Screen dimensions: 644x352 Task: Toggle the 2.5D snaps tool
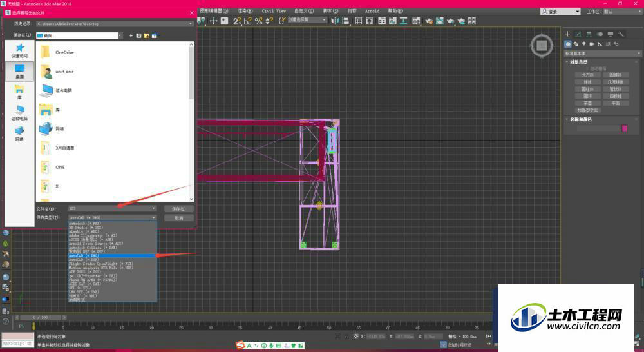237,21
